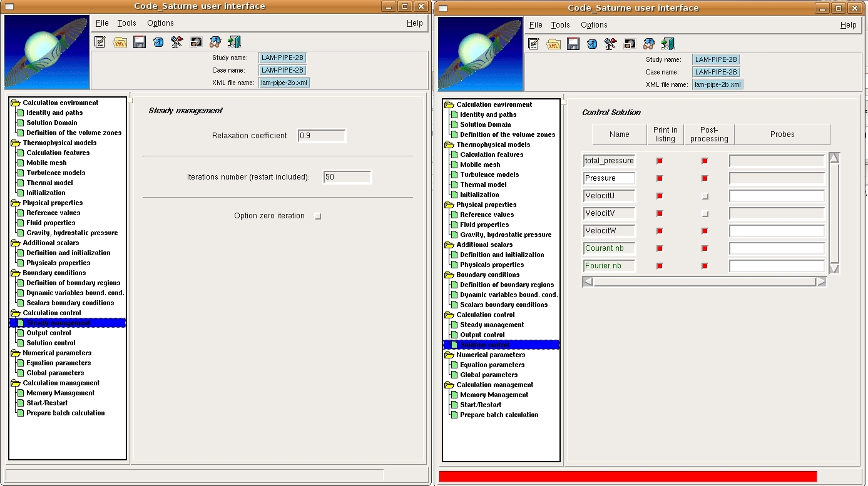Open Tools menu in Steady management window

pyautogui.click(x=126, y=23)
